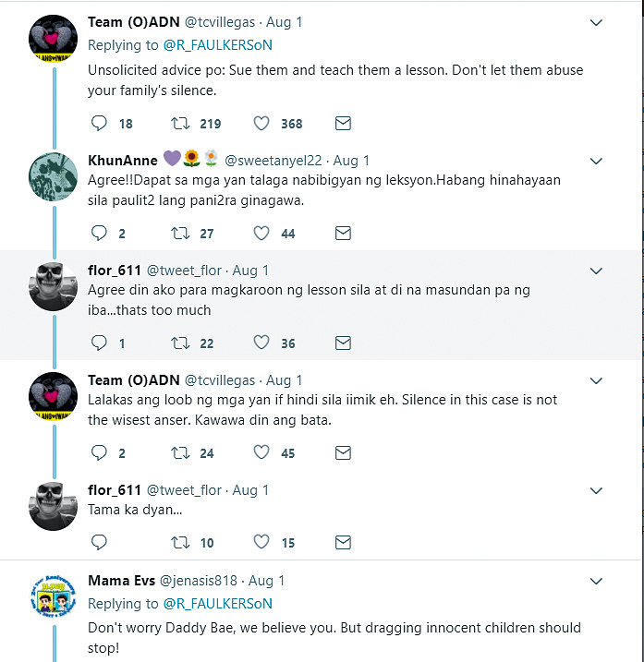The width and height of the screenshot is (644, 662).
Task: Like the tweet with 368 likes
Action: click(261, 123)
